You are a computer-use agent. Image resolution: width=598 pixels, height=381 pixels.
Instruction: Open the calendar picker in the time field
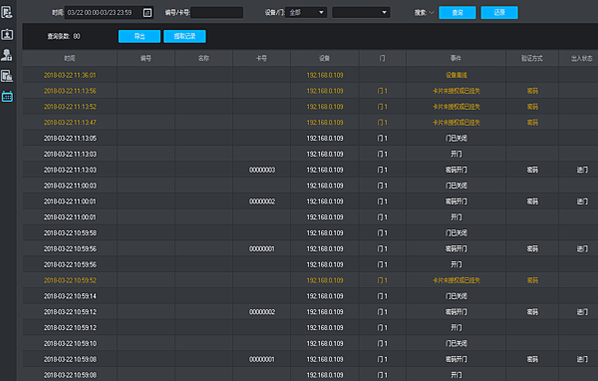coord(147,13)
